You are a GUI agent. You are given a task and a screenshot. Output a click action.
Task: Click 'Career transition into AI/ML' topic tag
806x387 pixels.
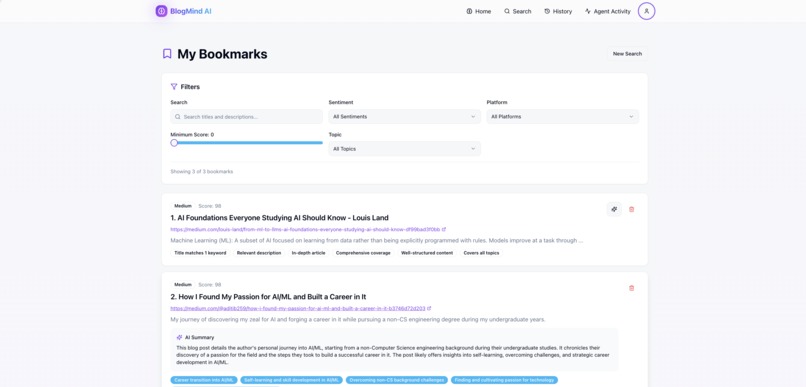(204, 380)
